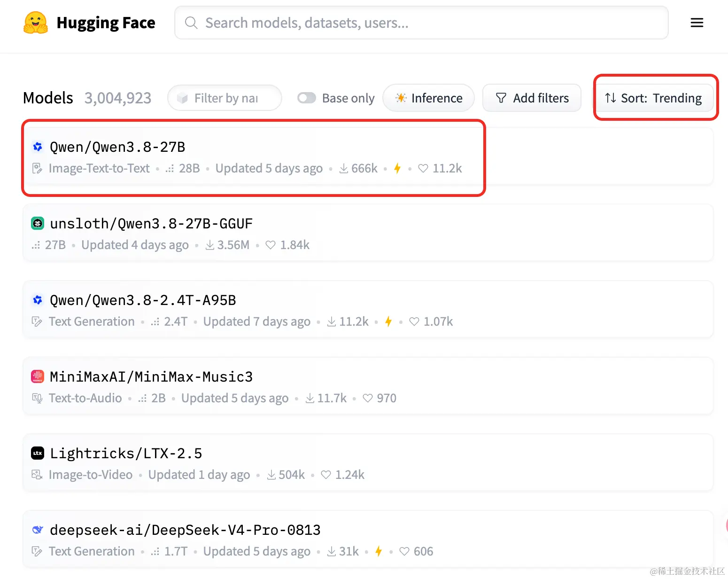Image resolution: width=728 pixels, height=579 pixels.
Task: Click the 31k downloads value
Action: point(349,551)
